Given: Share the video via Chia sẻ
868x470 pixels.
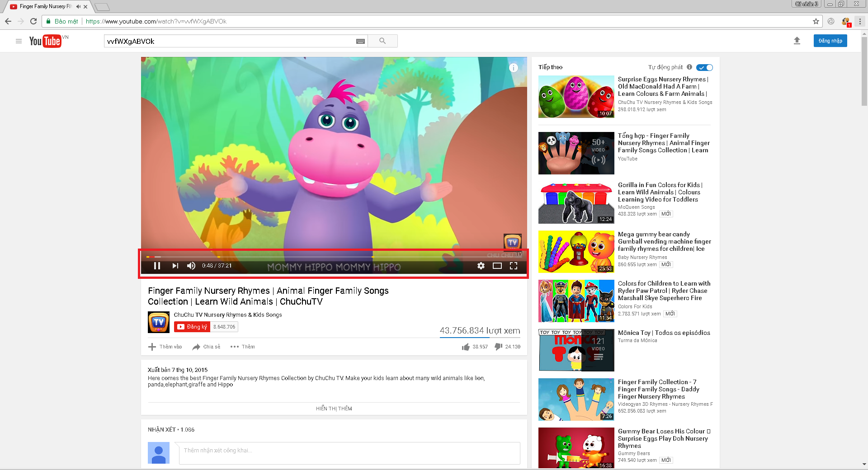Looking at the screenshot, I should [x=206, y=347].
